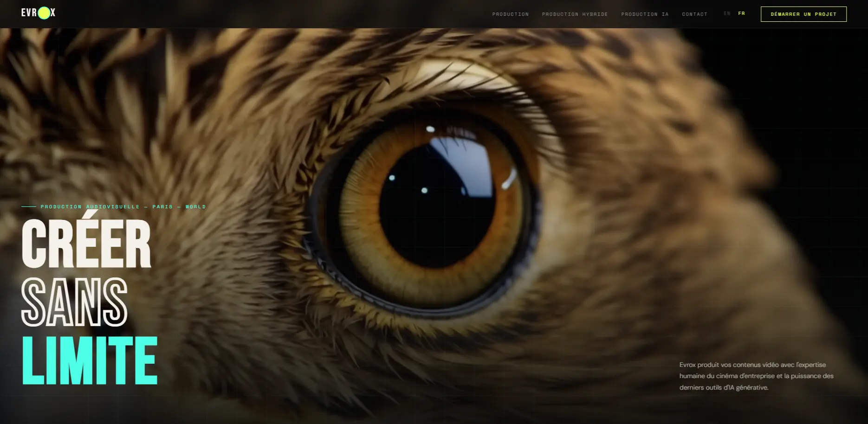Viewport: 868px width, 424px height.
Task: Select the FR language option
Action: 741,13
